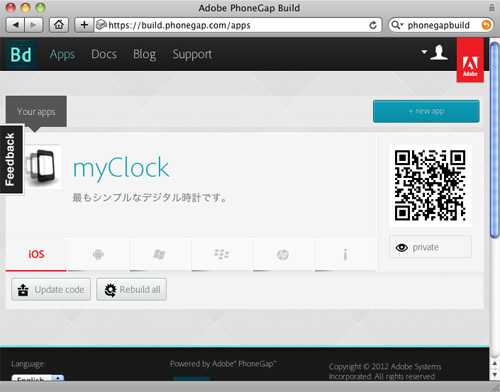The height and width of the screenshot is (392, 500).
Task: Go forward with browser forward arrow
Action: pyautogui.click(x=34, y=25)
